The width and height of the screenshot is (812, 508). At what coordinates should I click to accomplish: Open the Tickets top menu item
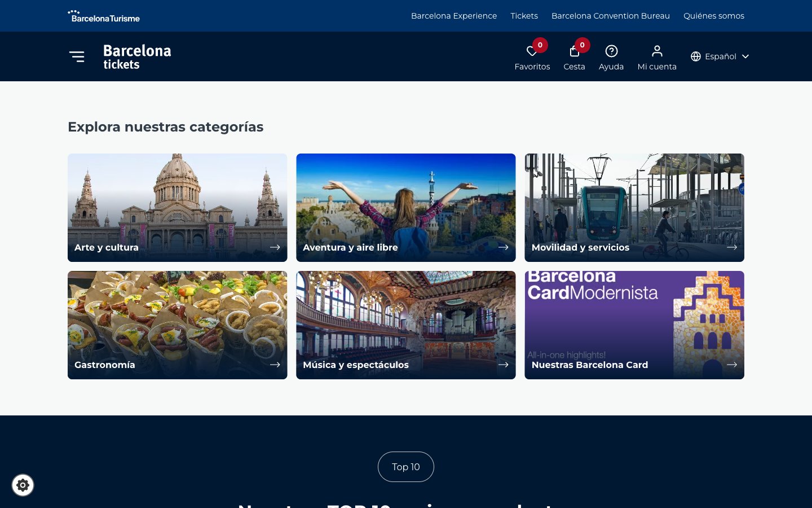pos(524,16)
